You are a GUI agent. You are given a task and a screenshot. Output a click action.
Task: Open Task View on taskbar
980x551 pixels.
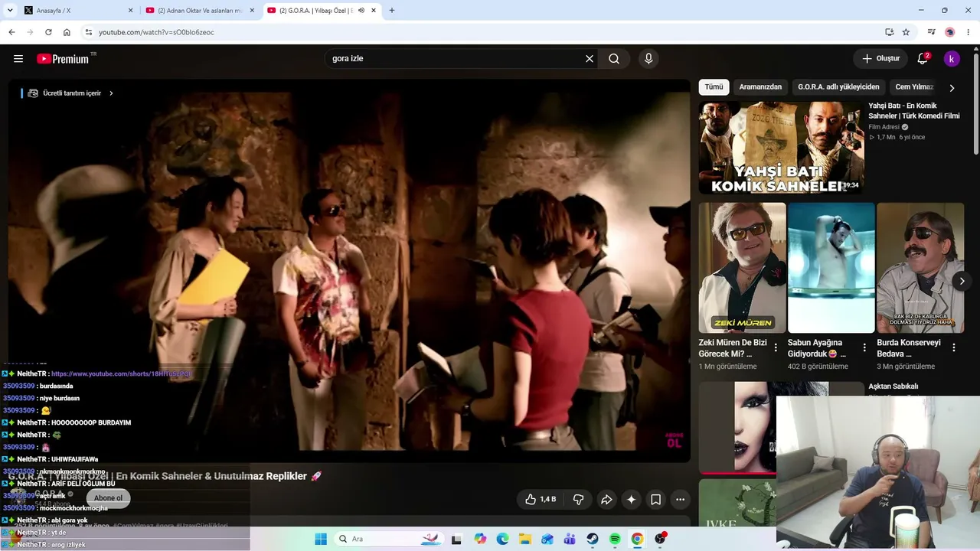point(457,539)
